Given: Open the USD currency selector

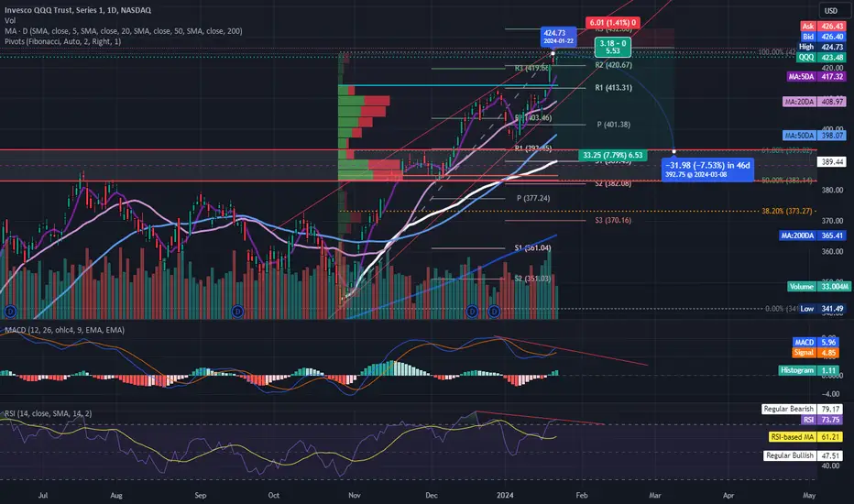Looking at the screenshot, I should (830, 11).
